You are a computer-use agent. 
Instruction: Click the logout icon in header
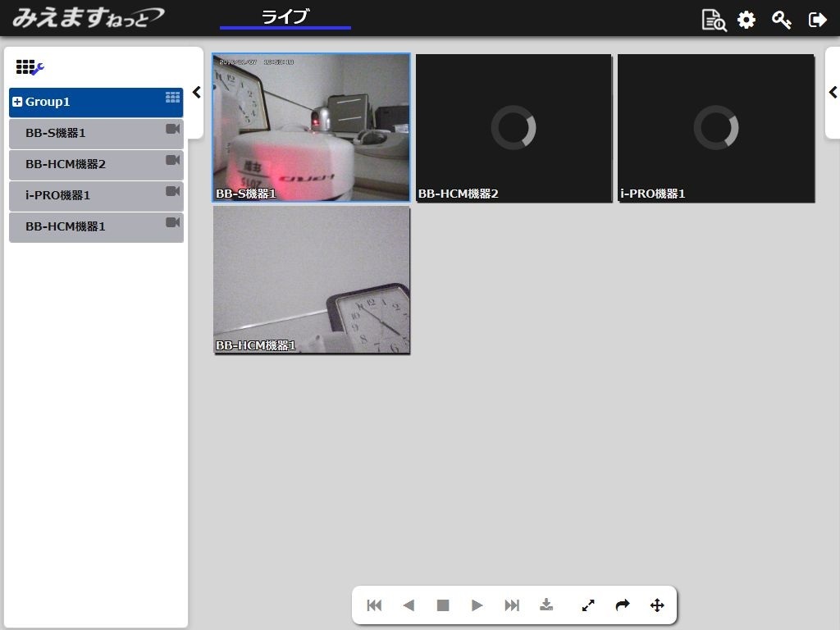[817, 20]
